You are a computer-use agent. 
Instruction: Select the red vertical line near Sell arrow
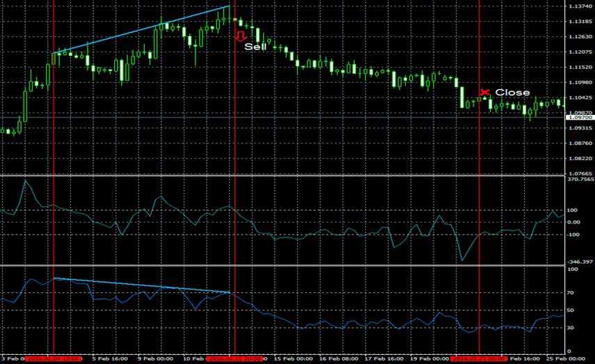[x=235, y=209]
